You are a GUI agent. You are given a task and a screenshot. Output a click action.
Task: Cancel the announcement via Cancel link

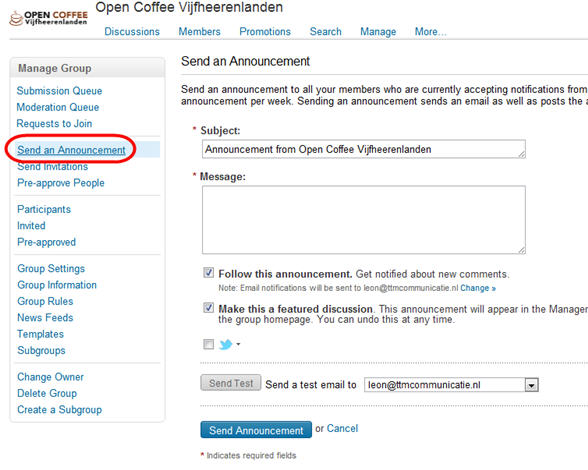coord(342,428)
